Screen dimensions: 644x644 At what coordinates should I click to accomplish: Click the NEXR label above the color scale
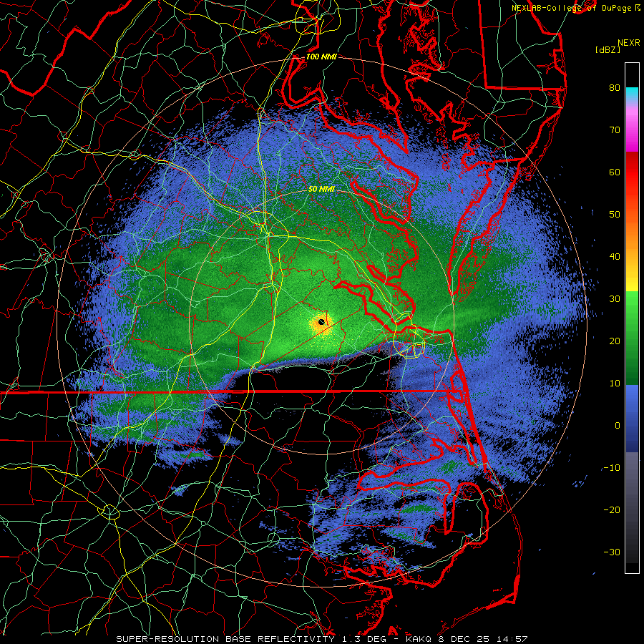pos(628,43)
